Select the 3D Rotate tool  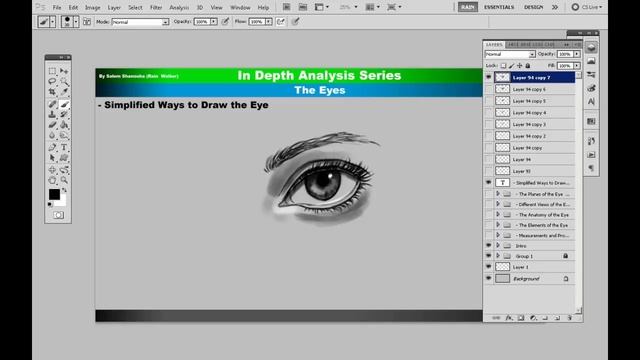pos(52,170)
